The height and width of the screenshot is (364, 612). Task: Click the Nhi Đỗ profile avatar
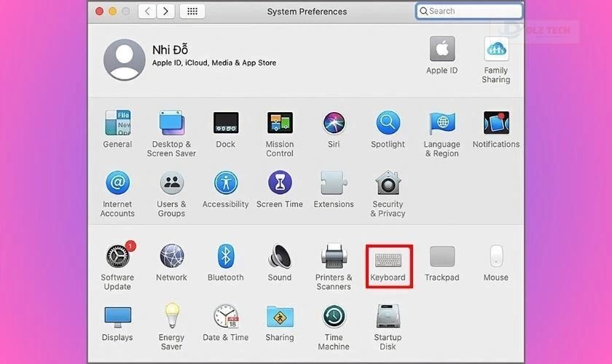coord(125,60)
